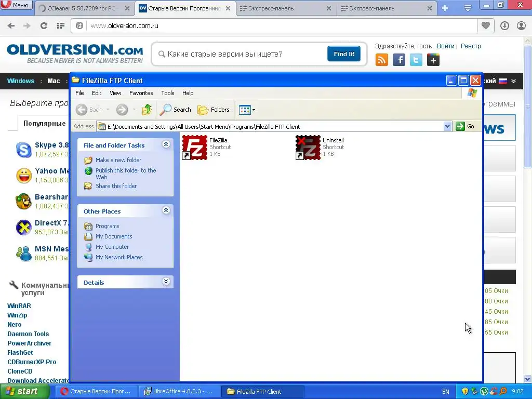
Task: Click the bookmark heart icon
Action: 486,25
